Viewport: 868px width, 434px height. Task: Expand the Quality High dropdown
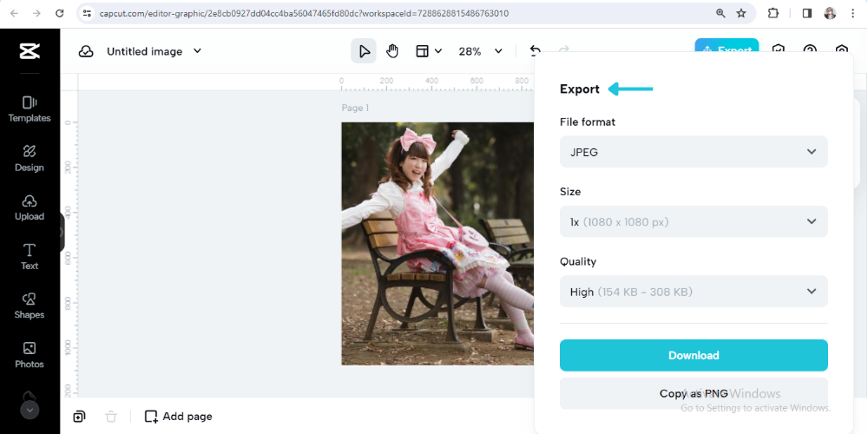[x=694, y=292]
